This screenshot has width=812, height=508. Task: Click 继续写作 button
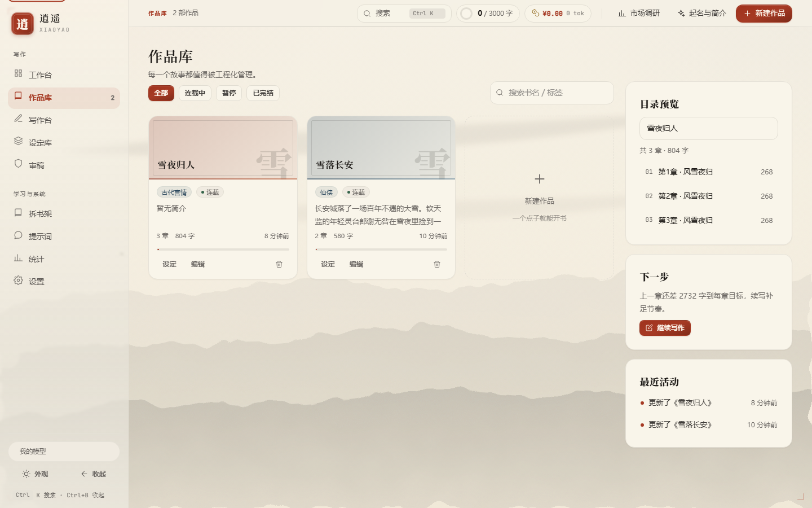click(x=665, y=328)
